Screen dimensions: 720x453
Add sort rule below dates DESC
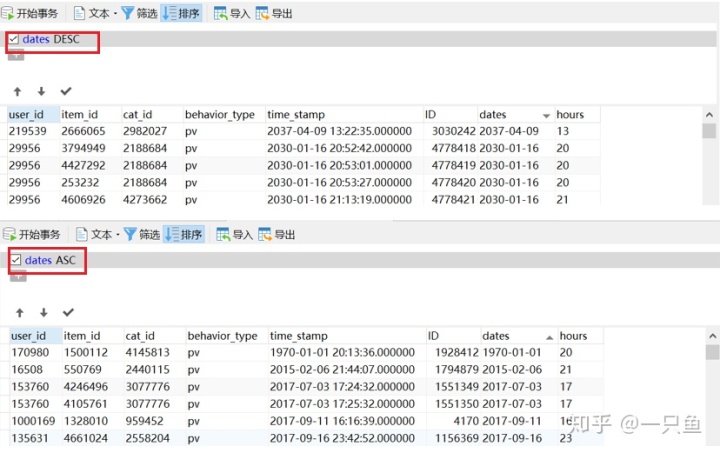16,56
